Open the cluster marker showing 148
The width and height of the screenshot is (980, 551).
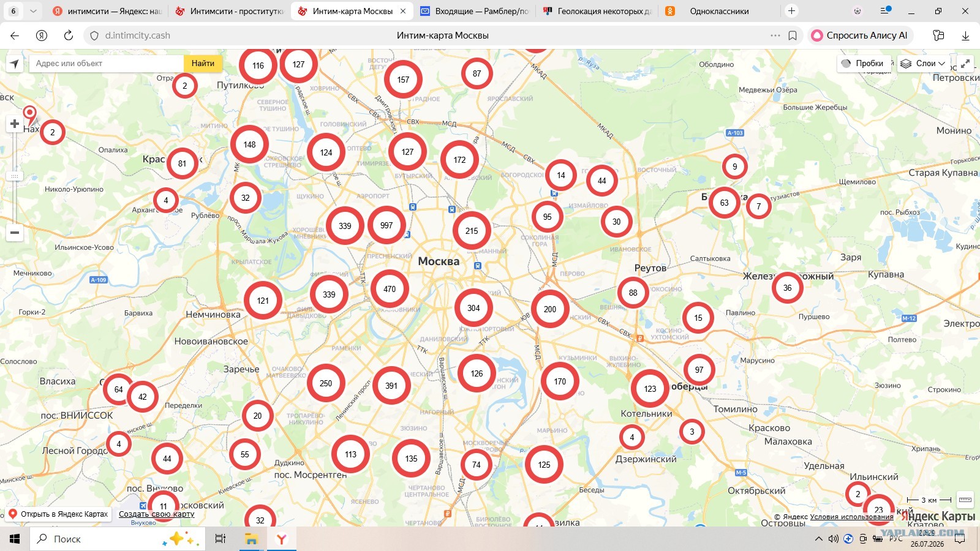point(249,144)
